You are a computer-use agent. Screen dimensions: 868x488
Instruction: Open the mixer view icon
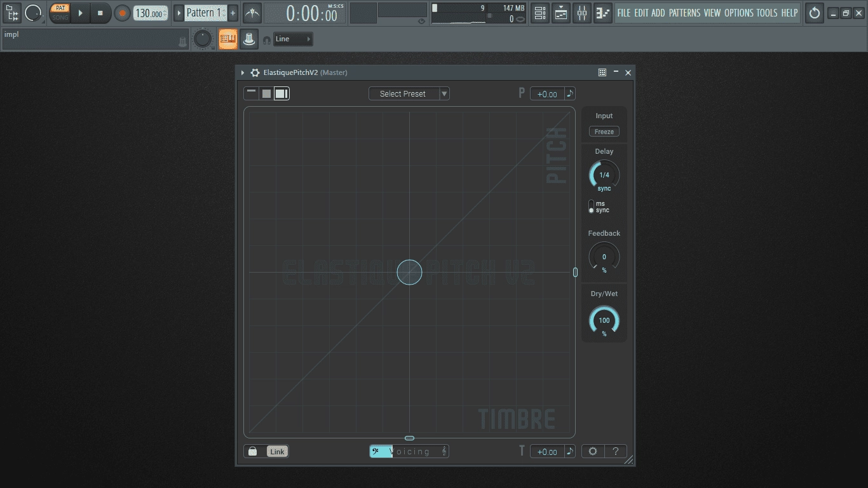(581, 13)
